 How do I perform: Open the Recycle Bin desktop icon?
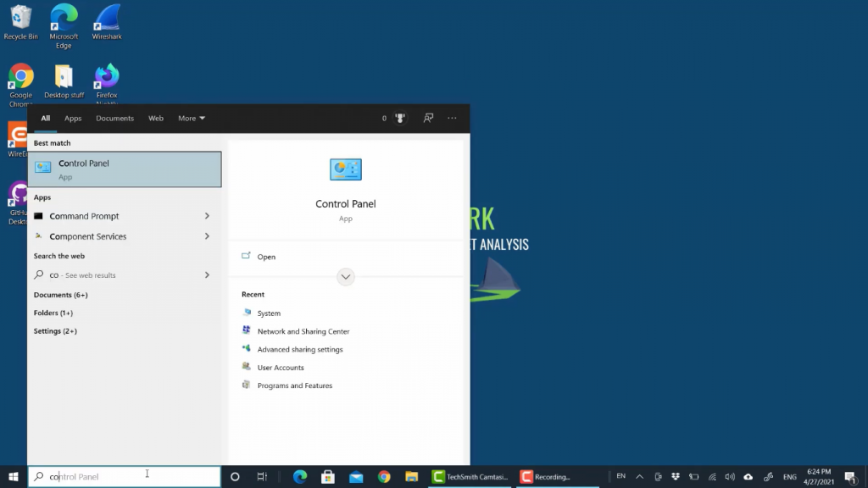click(x=20, y=22)
